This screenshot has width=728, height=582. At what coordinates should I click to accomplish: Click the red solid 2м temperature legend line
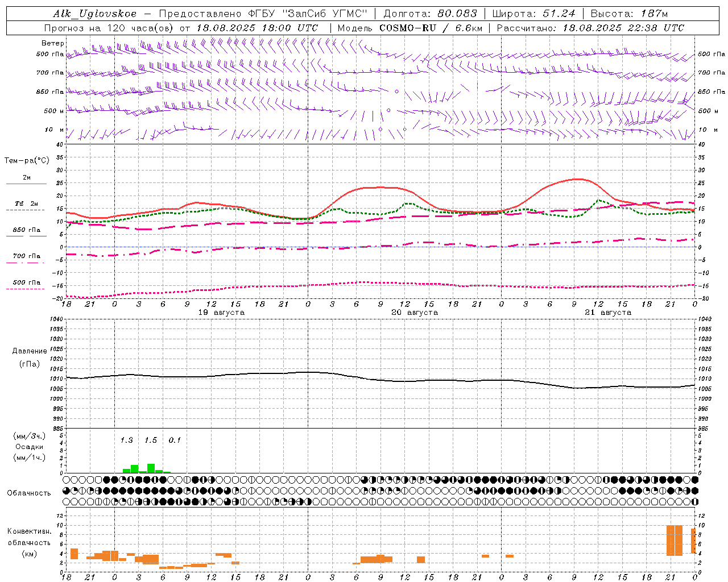pyautogui.click(x=26, y=184)
